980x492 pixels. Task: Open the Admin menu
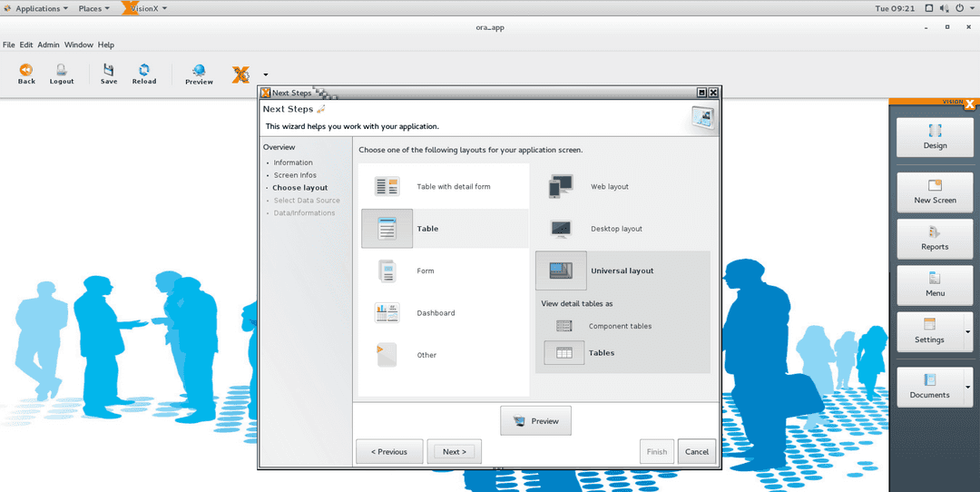coord(48,44)
